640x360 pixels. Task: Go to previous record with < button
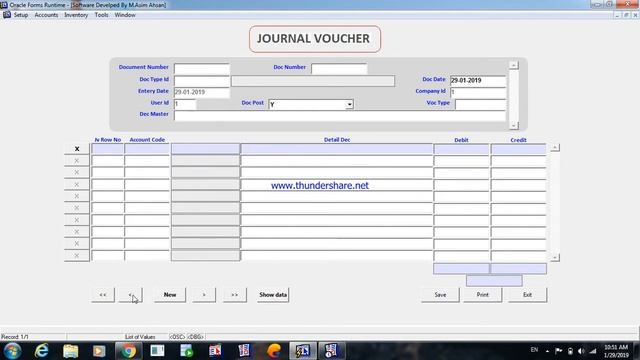pyautogui.click(x=130, y=295)
